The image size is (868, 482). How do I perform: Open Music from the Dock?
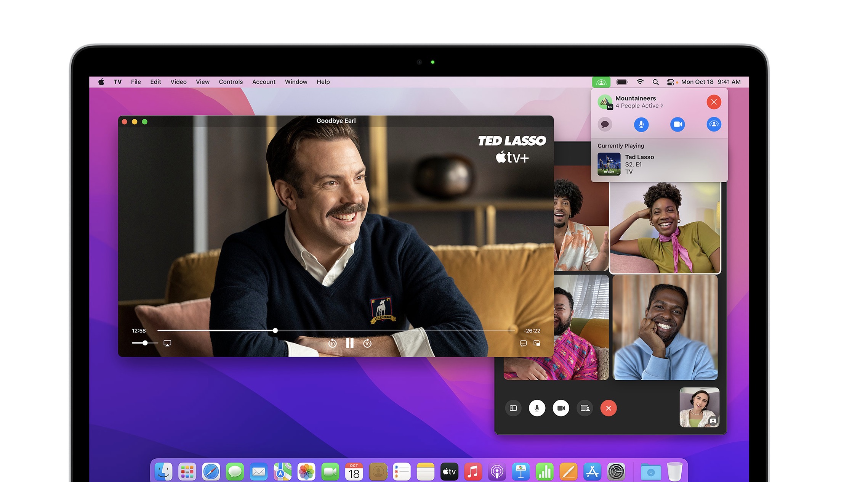click(x=473, y=472)
